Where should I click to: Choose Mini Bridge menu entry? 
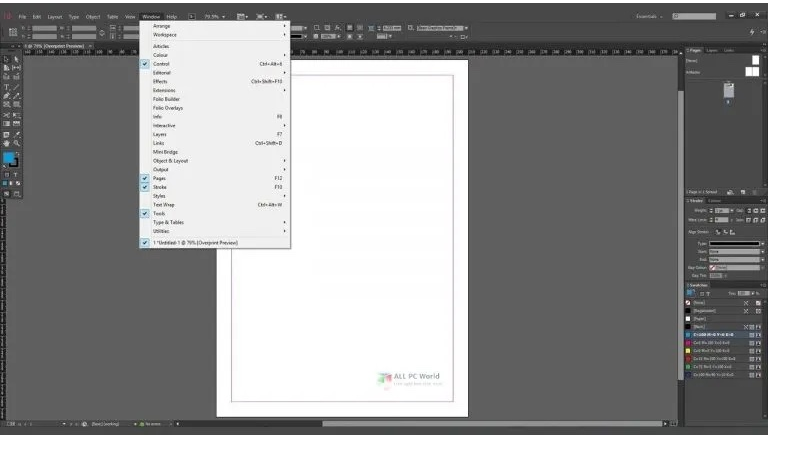pos(215,152)
